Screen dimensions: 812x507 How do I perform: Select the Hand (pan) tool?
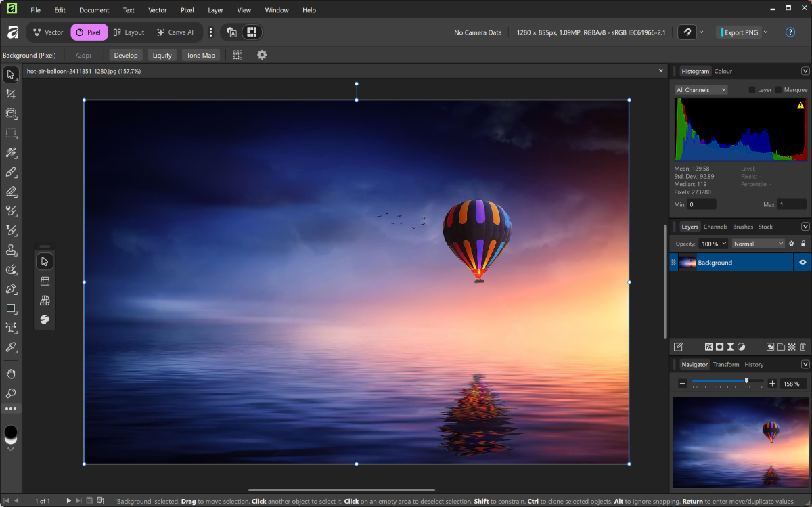pyautogui.click(x=11, y=374)
